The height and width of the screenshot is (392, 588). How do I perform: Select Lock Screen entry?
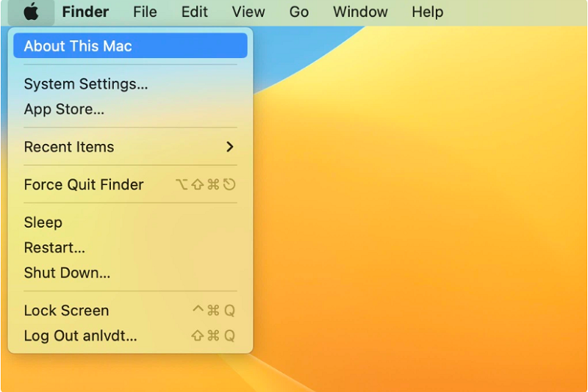(x=130, y=311)
